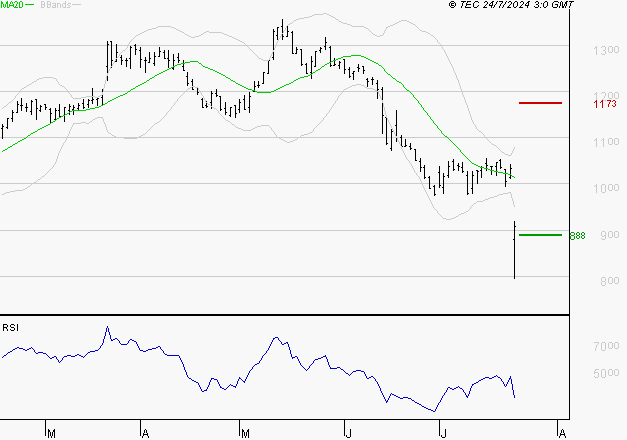This screenshot has width=627, height=440.
Task: Click the first M month label
Action: (51, 434)
